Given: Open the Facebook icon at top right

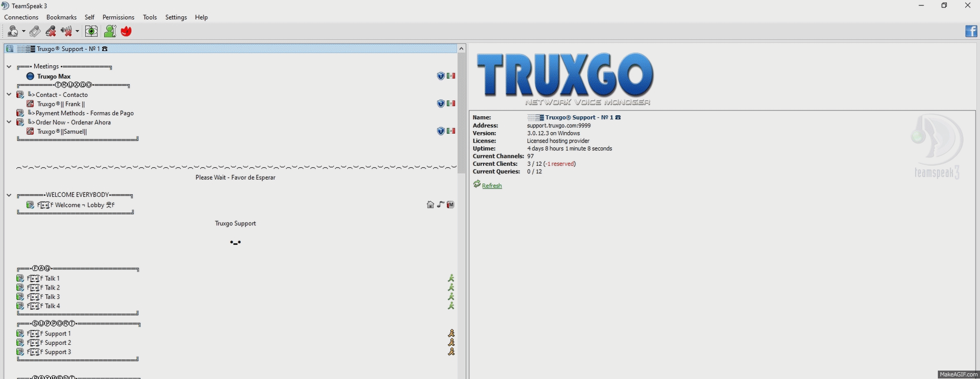Looking at the screenshot, I should click(971, 32).
